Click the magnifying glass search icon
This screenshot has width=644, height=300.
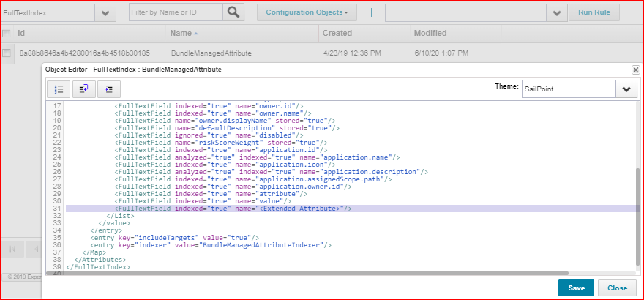pyautogui.click(x=233, y=12)
